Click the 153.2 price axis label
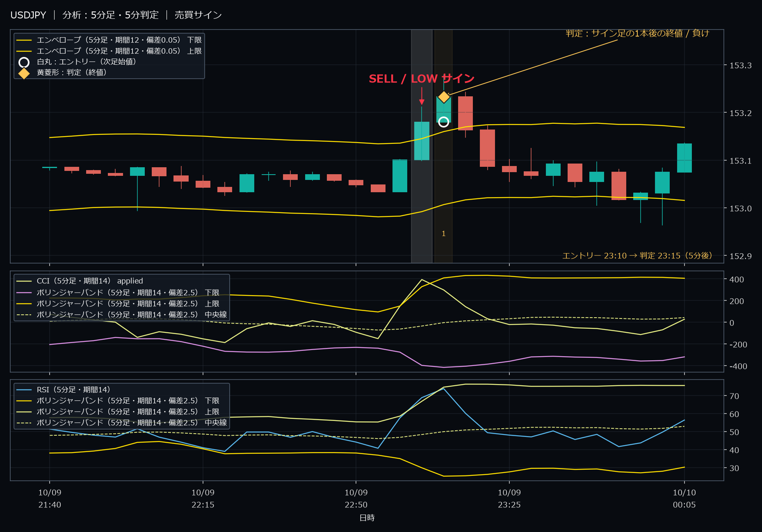Image resolution: width=762 pixels, height=532 pixels. coord(741,113)
